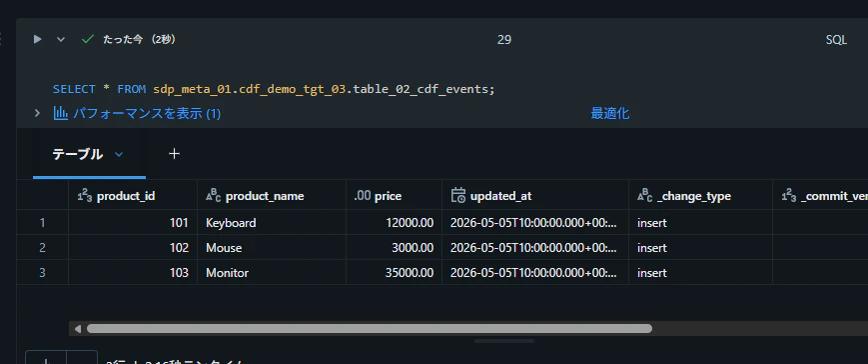
Task: Click the product_name column header
Action: 272,196
